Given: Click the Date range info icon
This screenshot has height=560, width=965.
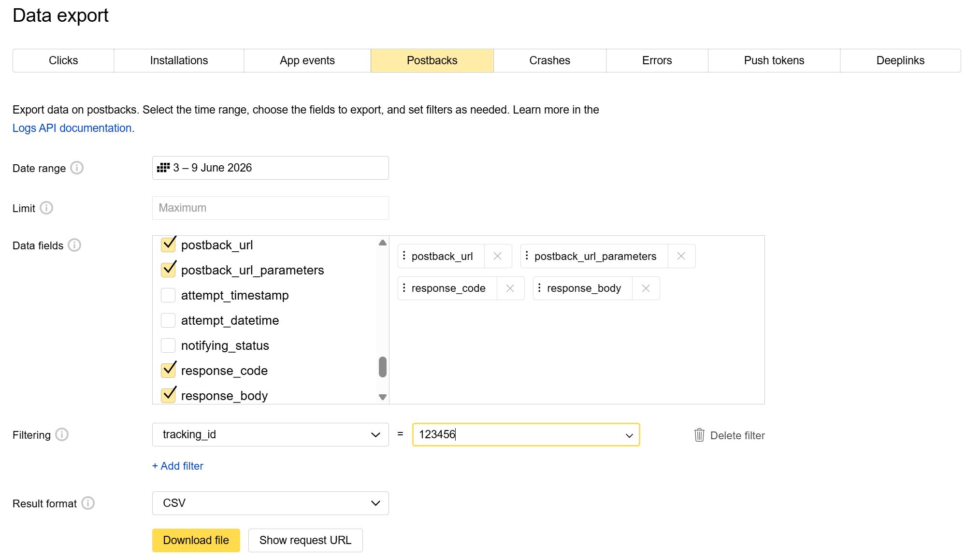Looking at the screenshot, I should click(x=77, y=168).
